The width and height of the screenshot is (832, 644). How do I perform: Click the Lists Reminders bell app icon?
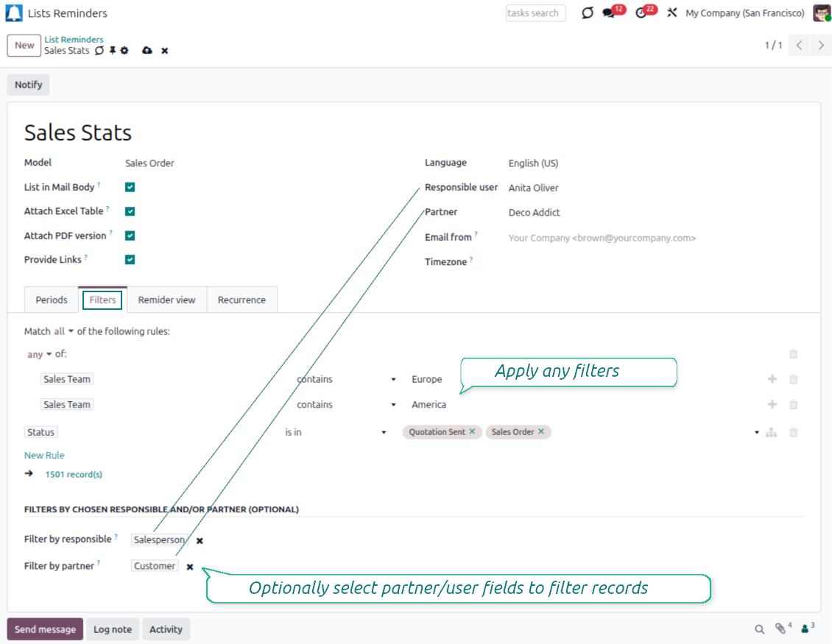(14, 13)
